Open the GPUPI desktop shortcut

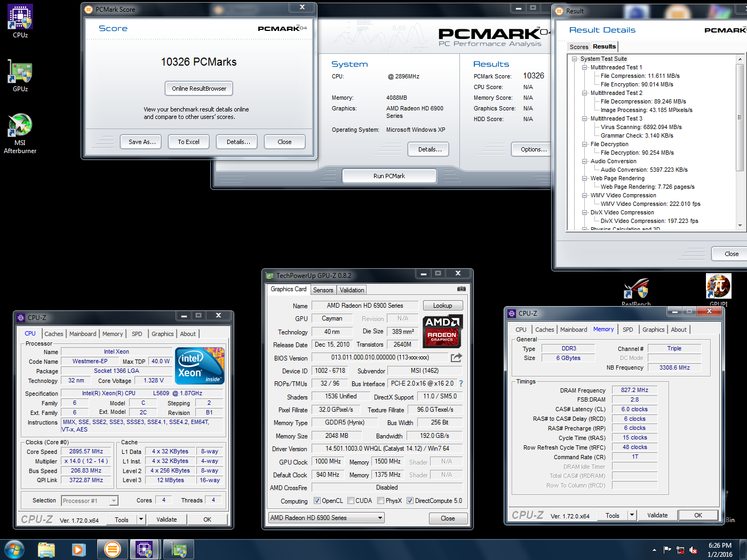point(718,291)
